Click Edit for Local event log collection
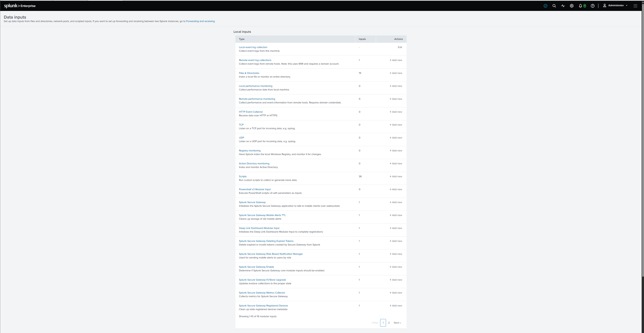This screenshot has height=333, width=644. tap(400, 47)
